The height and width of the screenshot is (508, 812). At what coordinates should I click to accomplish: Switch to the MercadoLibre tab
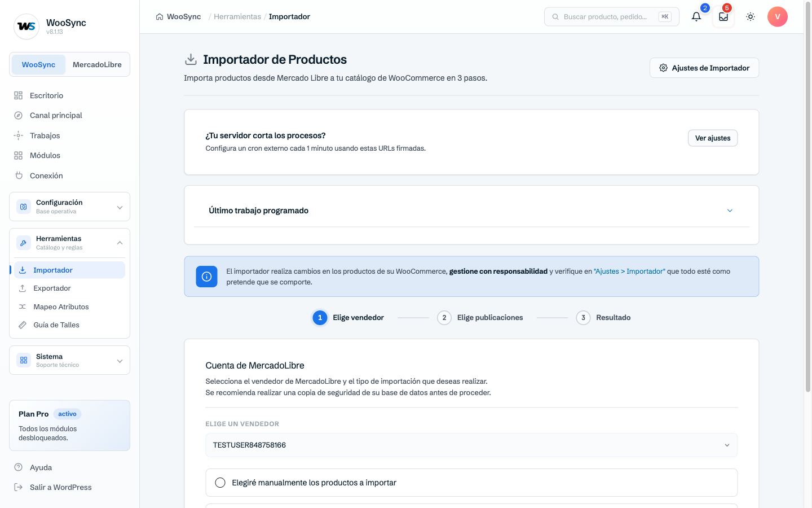[97, 64]
